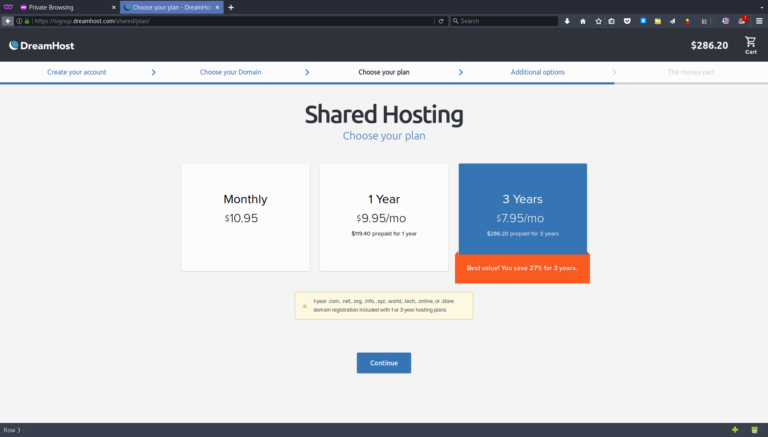Screen dimensions: 768x437
Task: Click the $286.20 cart total
Action: [x=709, y=46]
